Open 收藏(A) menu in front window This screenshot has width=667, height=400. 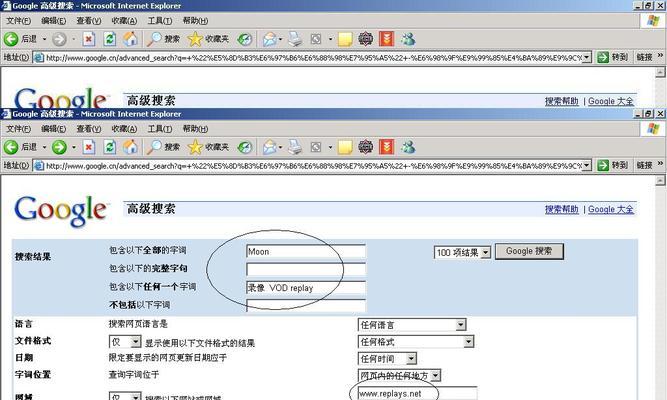[x=124, y=129]
